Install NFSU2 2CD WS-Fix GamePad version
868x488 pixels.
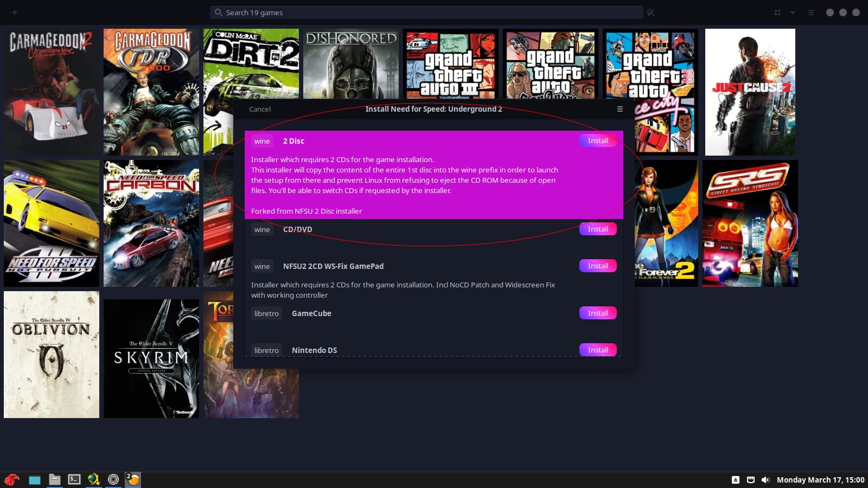tap(598, 266)
